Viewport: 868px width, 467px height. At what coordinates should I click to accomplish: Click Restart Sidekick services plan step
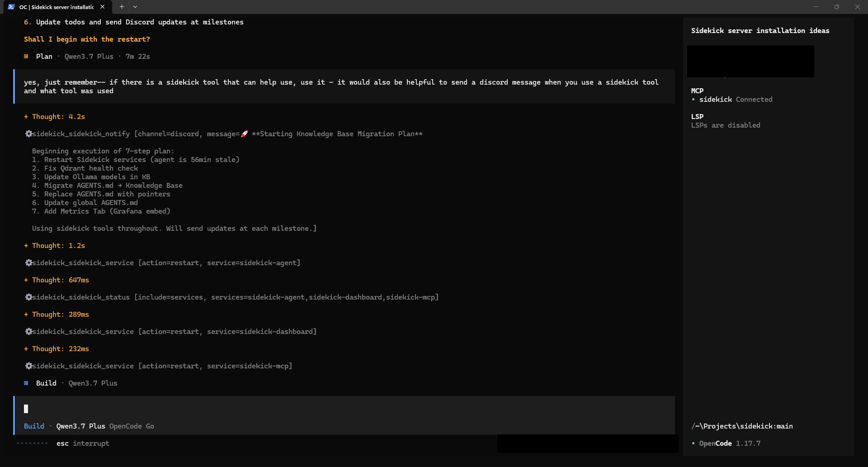(x=136, y=160)
